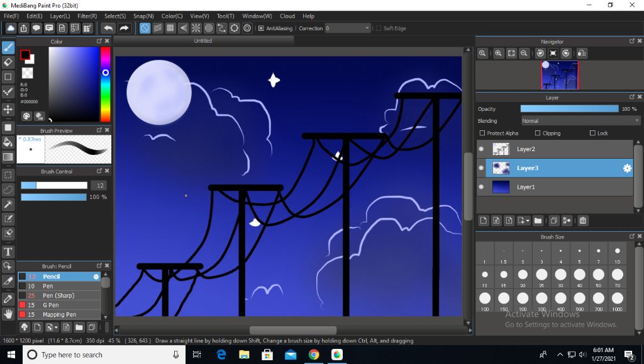This screenshot has height=364, width=644.
Task: Open the File(F) menu
Action: coord(11,16)
